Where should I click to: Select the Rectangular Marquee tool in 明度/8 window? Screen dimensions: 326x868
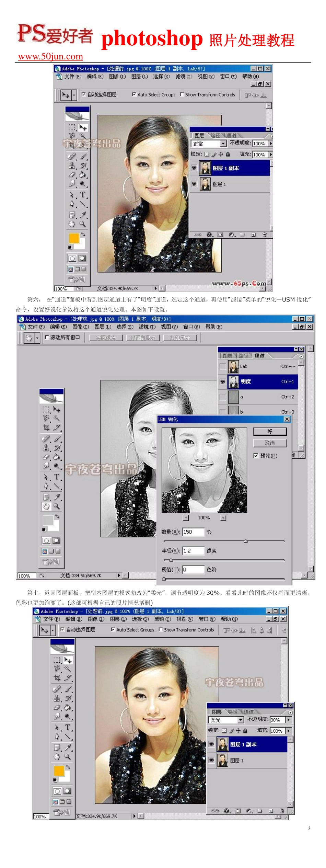(x=46, y=410)
